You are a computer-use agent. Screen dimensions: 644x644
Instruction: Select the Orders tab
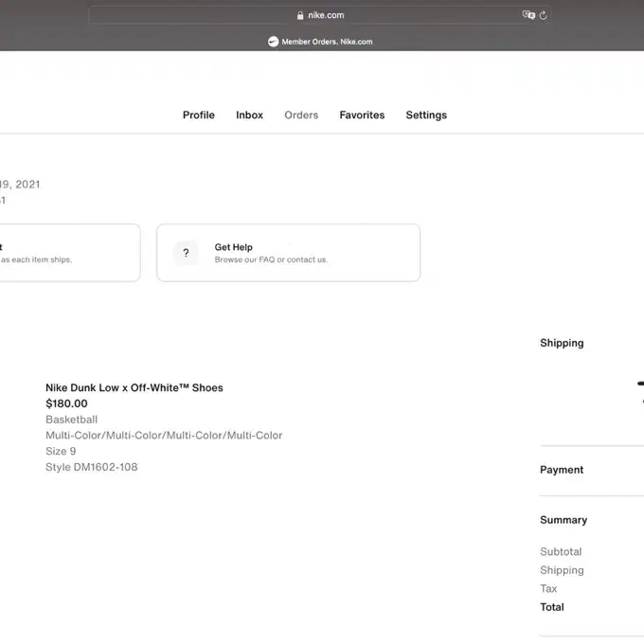(x=301, y=115)
